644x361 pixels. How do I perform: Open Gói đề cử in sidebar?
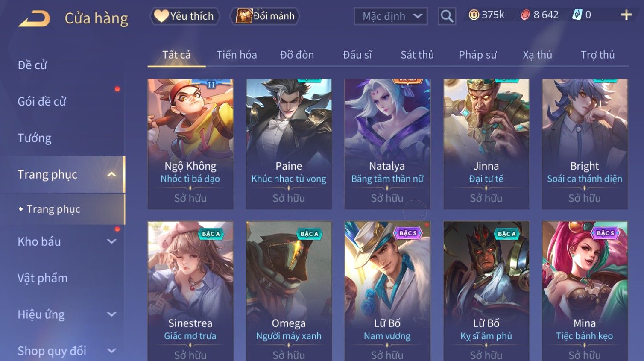pyautogui.click(x=42, y=101)
